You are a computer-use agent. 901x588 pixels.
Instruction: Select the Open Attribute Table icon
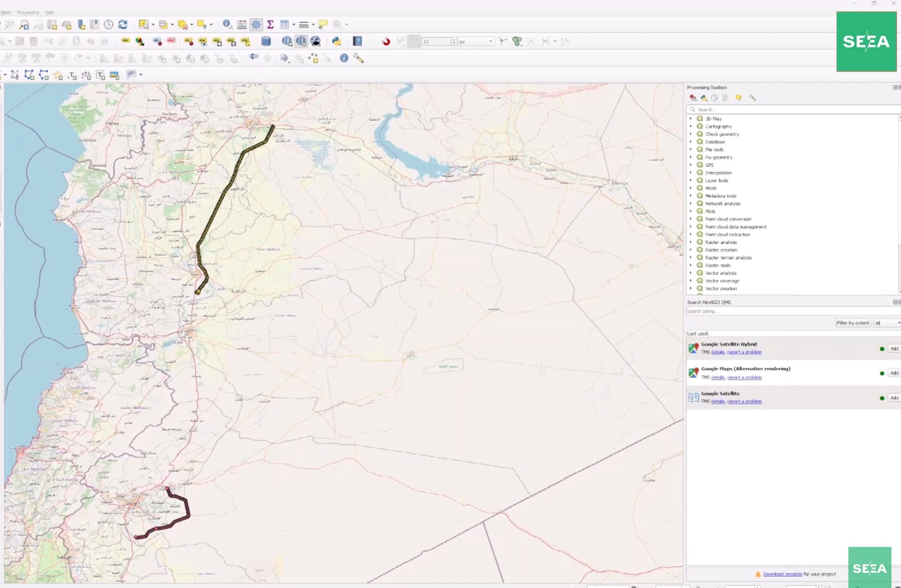(285, 25)
